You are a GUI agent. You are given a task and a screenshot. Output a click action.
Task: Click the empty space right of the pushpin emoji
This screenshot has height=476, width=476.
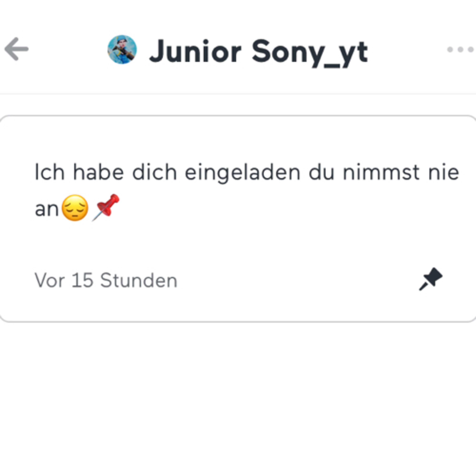(x=271, y=208)
